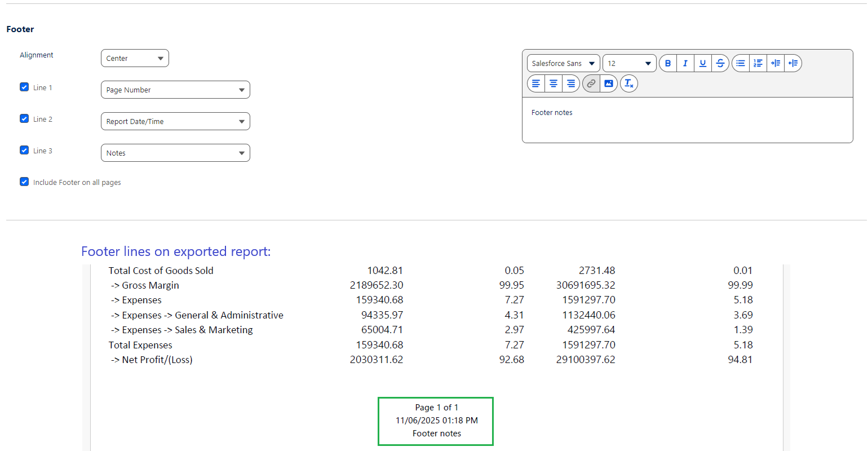This screenshot has width=868, height=451.
Task: Uncheck the Line 2 checkbox
Action: pos(24,118)
